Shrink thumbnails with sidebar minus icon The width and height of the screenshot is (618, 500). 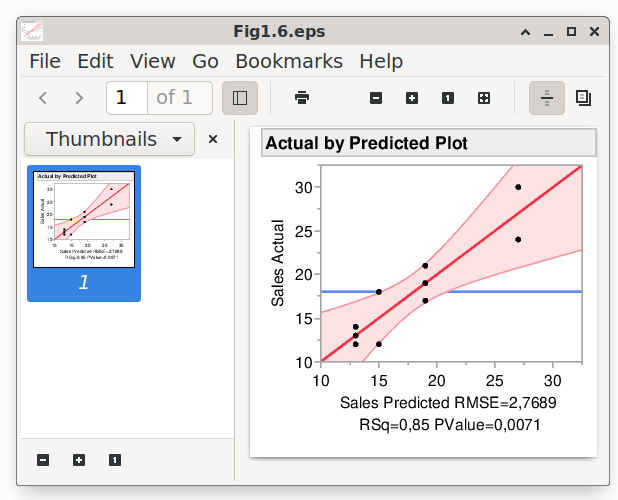tap(43, 460)
